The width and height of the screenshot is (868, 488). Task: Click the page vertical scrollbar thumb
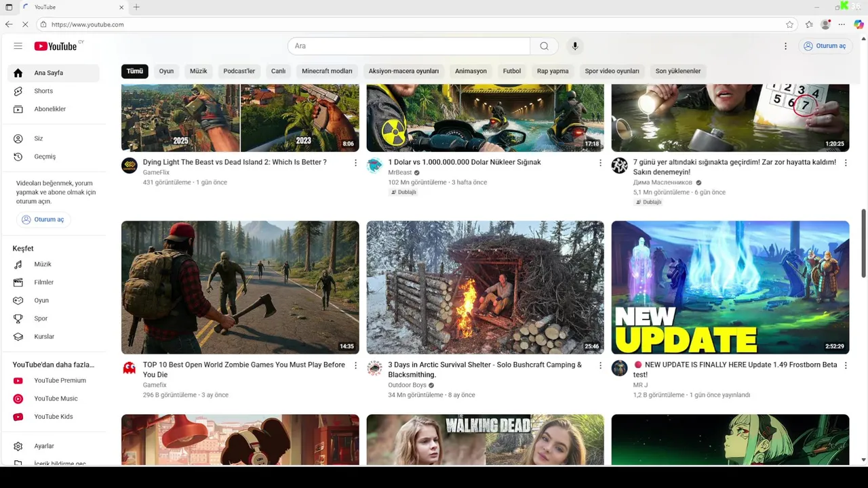coord(863,243)
